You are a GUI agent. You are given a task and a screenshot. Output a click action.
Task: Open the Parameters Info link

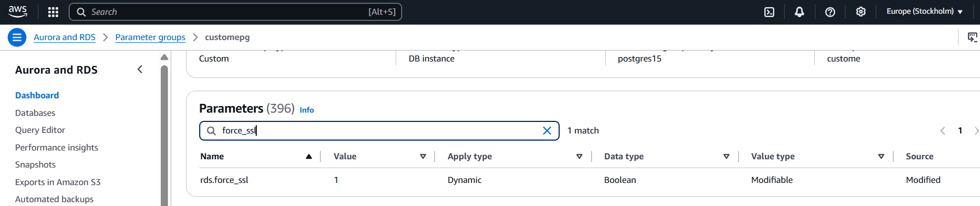point(307,110)
